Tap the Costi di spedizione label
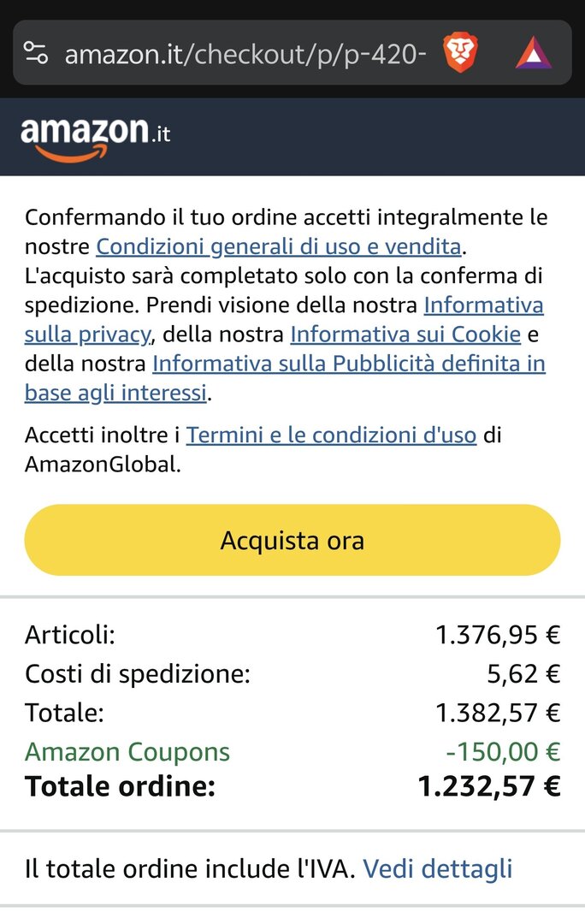Viewport: 585px width, 924px height. pyautogui.click(x=138, y=673)
